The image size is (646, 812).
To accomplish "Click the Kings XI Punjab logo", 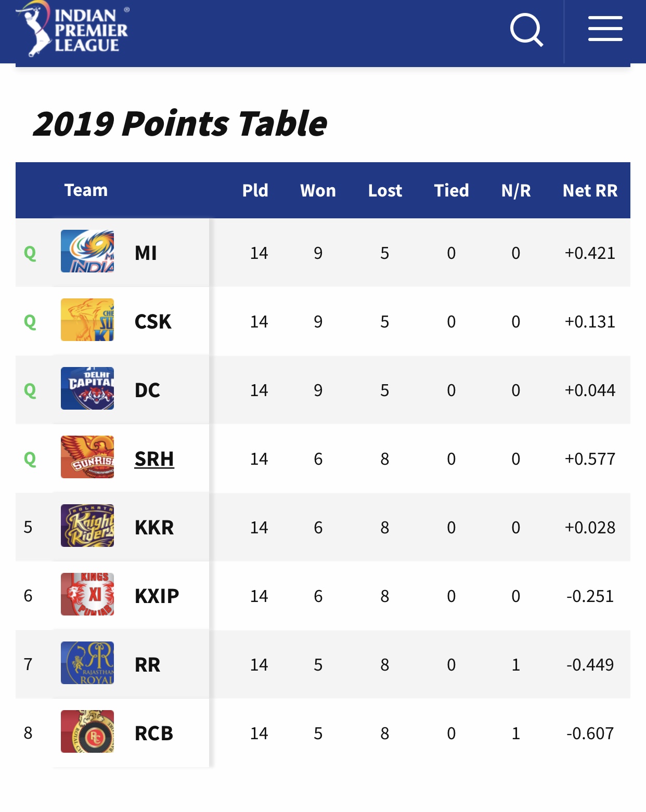I will pyautogui.click(x=87, y=595).
